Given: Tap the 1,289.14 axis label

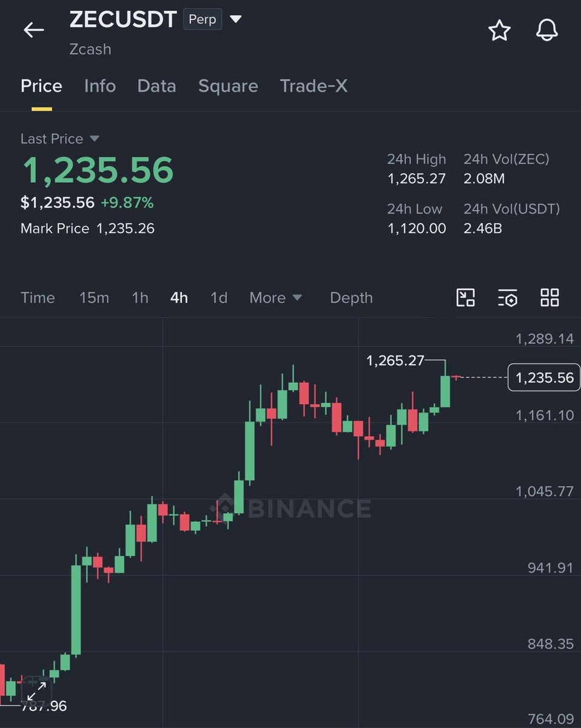Looking at the screenshot, I should (545, 339).
